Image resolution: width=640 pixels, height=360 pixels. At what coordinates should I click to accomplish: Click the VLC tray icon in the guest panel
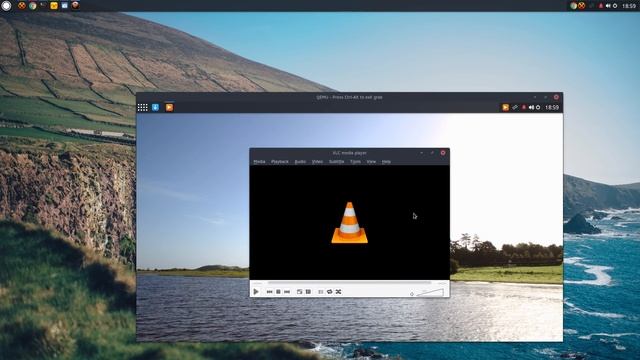click(505, 107)
